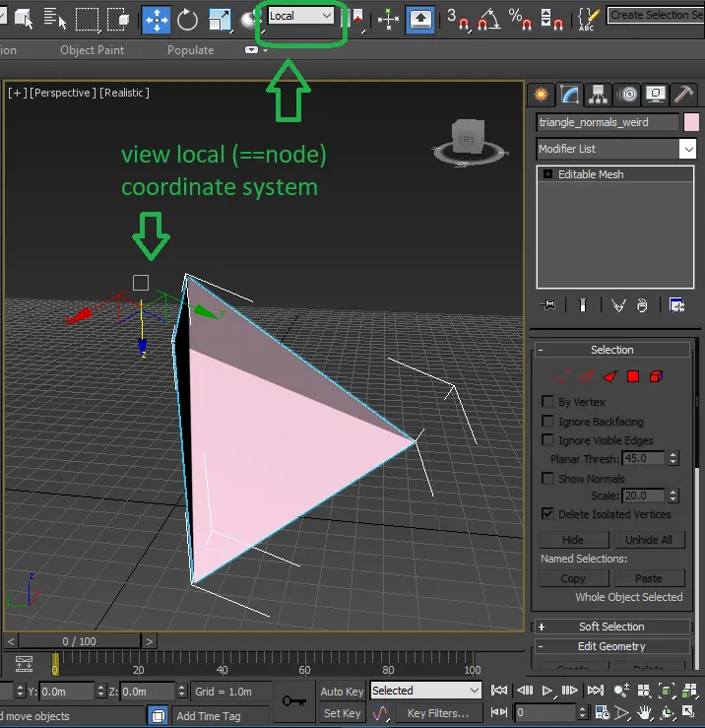Click the Copy named selection button

[574, 578]
